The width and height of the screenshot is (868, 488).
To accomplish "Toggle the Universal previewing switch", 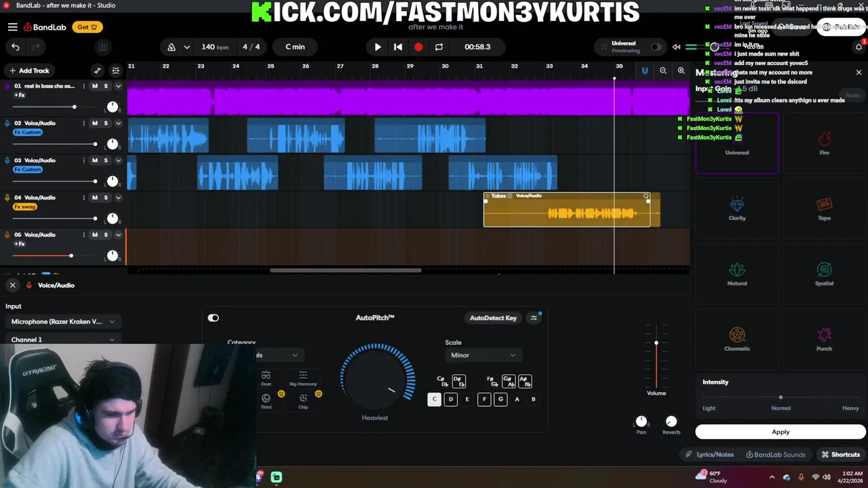I will [x=656, y=47].
